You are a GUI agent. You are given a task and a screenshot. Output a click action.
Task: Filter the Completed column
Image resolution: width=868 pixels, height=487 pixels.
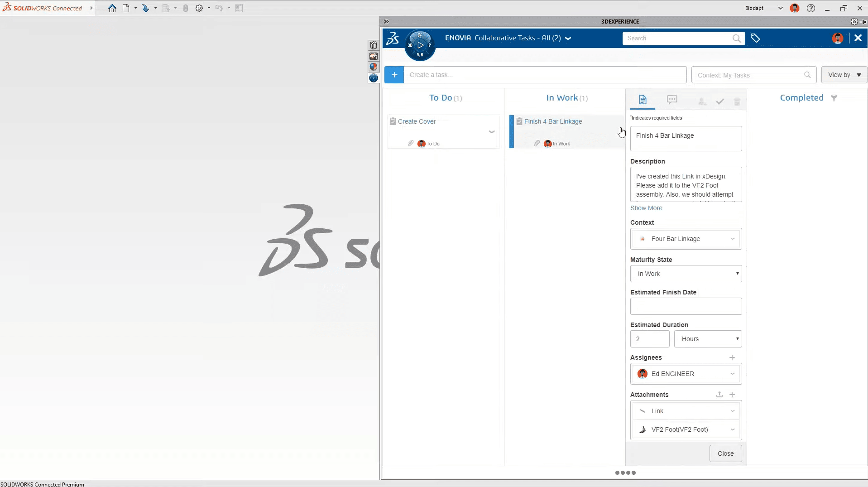pyautogui.click(x=834, y=98)
